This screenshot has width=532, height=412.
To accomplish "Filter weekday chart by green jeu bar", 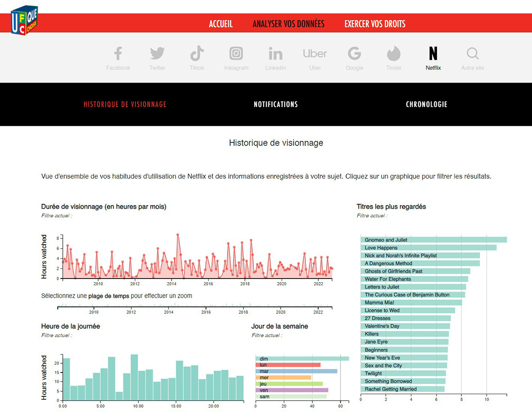I will click(x=289, y=384).
